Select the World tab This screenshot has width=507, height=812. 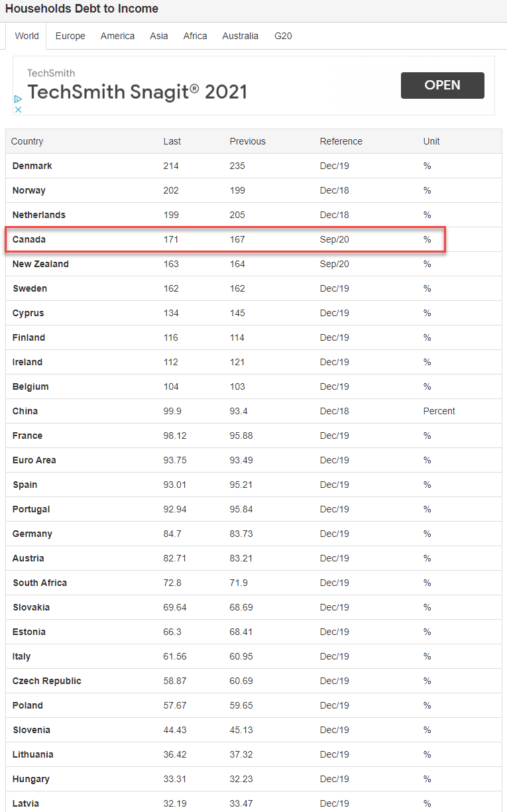point(27,36)
